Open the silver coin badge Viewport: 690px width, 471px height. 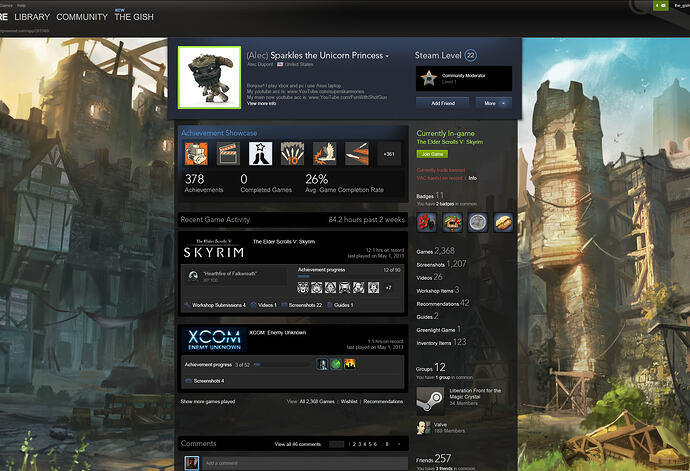478,222
